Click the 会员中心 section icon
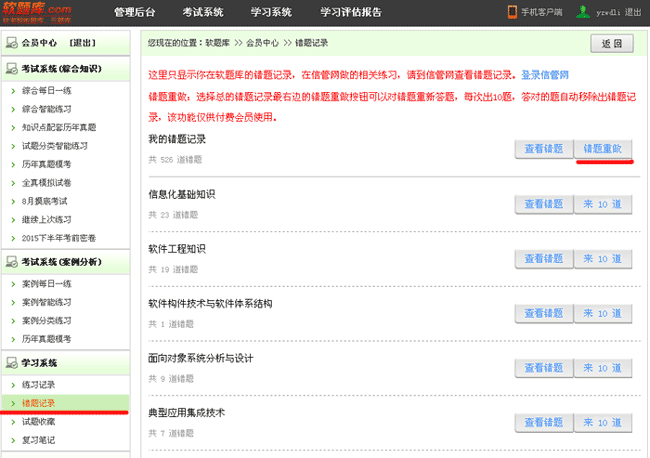Image resolution: width=650 pixels, height=458 pixels. (11, 44)
